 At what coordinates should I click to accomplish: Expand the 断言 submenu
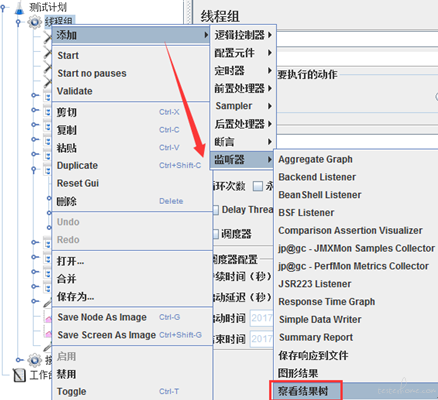point(243,142)
